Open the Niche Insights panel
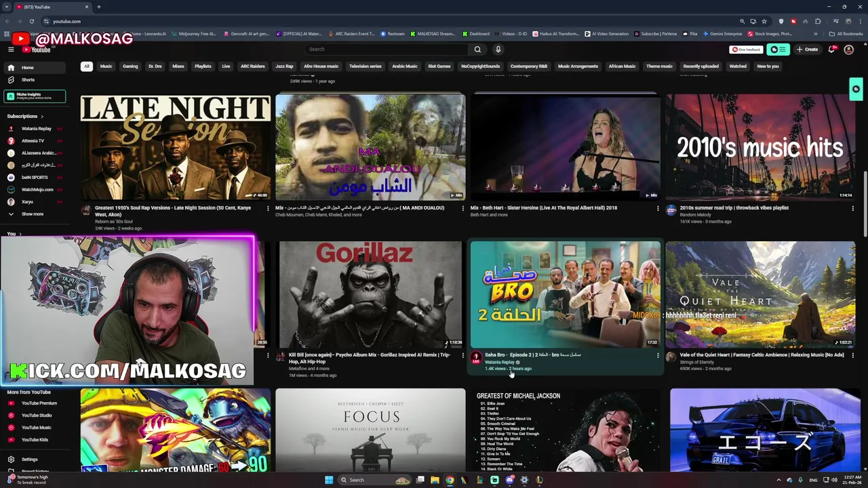Viewport: 868px width, 488px height. [x=34, y=96]
